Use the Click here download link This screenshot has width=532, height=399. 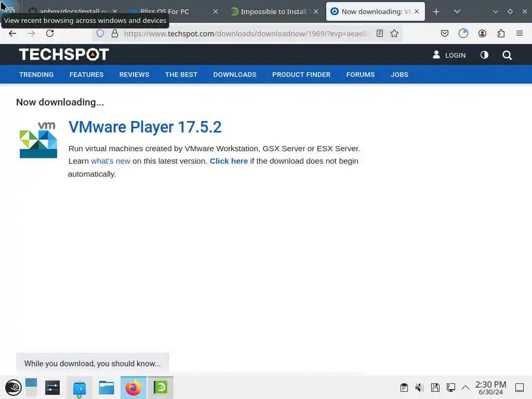point(229,161)
